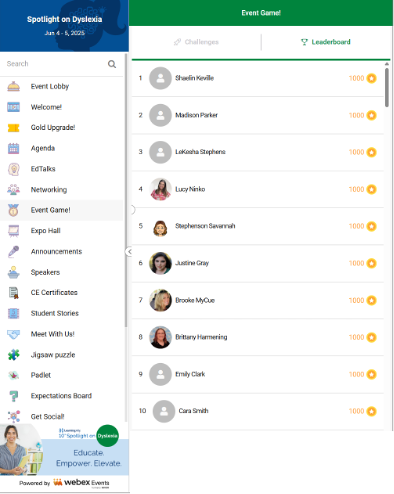Screen dimensions: 394x494
Task: Open Event Lobby from the sidebar
Action: [62, 86]
